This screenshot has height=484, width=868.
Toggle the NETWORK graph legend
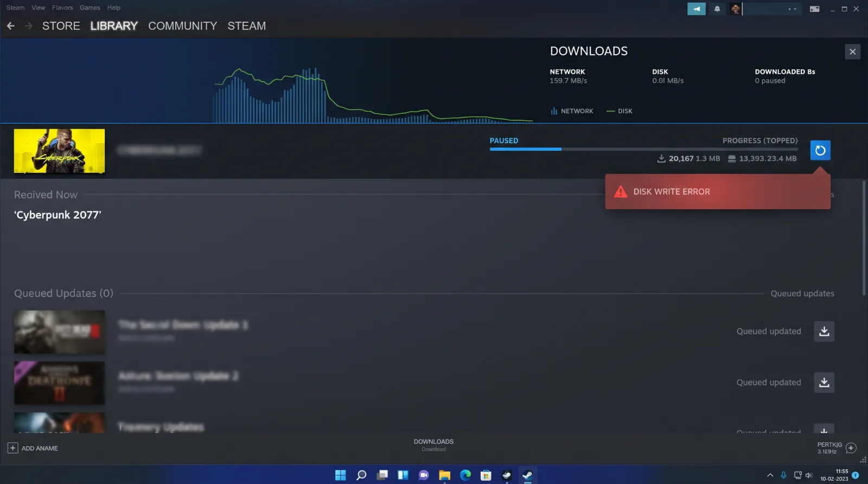[x=572, y=111]
